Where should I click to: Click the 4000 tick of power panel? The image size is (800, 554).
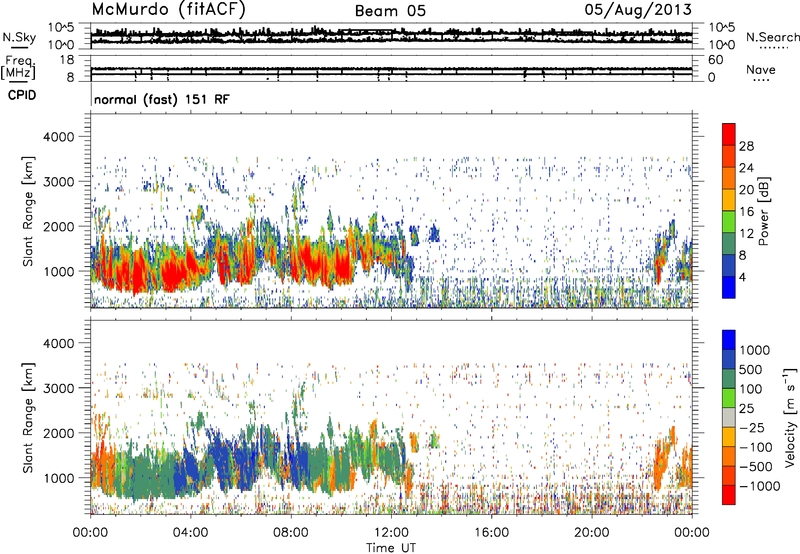(x=58, y=137)
